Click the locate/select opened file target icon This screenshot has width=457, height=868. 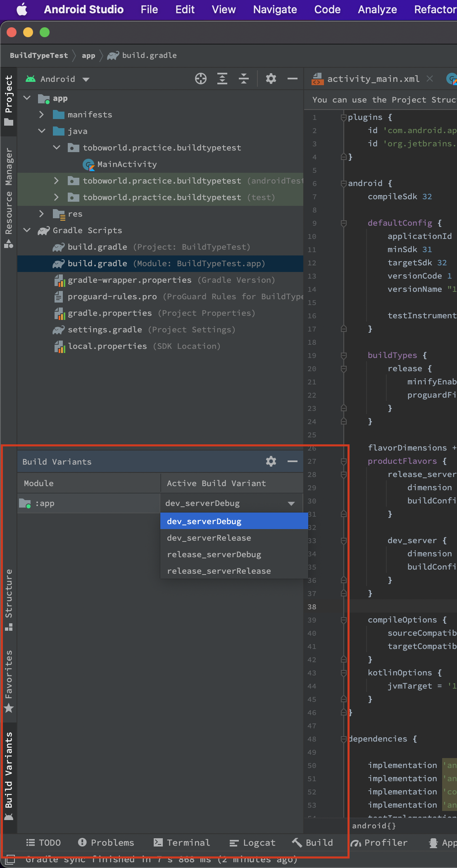click(201, 79)
